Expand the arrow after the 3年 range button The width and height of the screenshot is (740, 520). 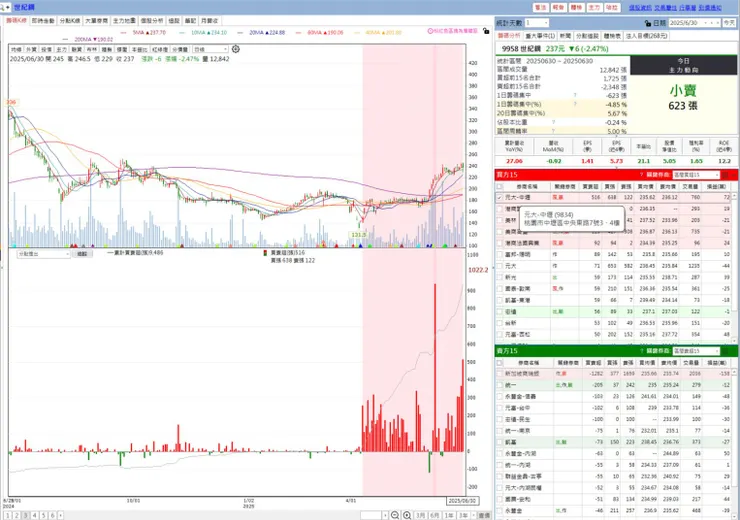473,515
